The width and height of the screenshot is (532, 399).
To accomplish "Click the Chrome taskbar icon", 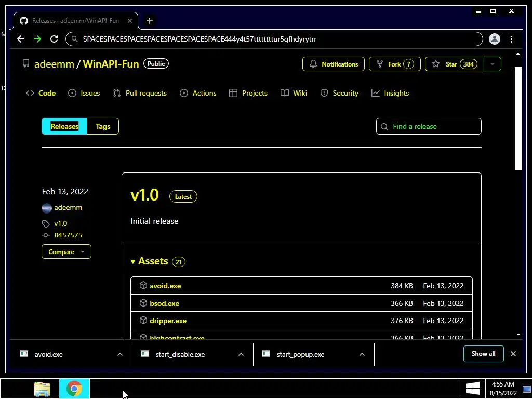I will 74,389.
